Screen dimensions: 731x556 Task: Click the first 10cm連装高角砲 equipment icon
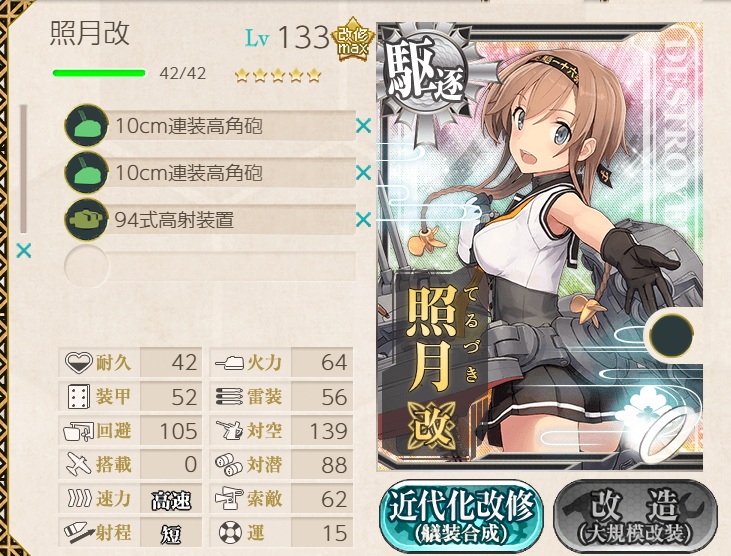[86, 125]
